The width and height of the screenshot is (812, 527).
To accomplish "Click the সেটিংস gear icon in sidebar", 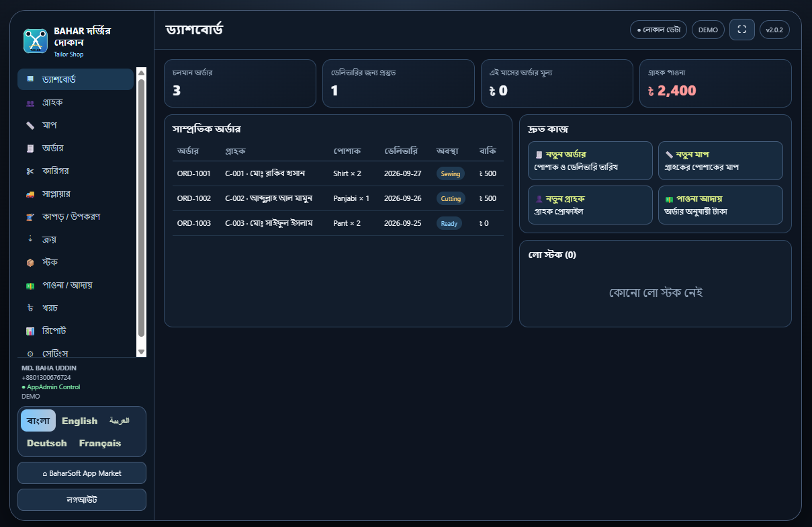I will point(30,353).
